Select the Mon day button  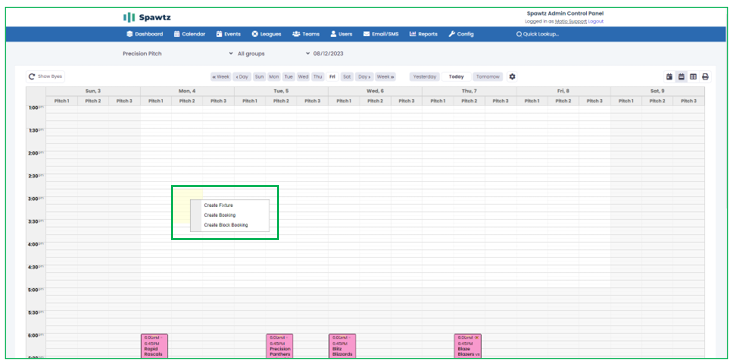point(274,76)
